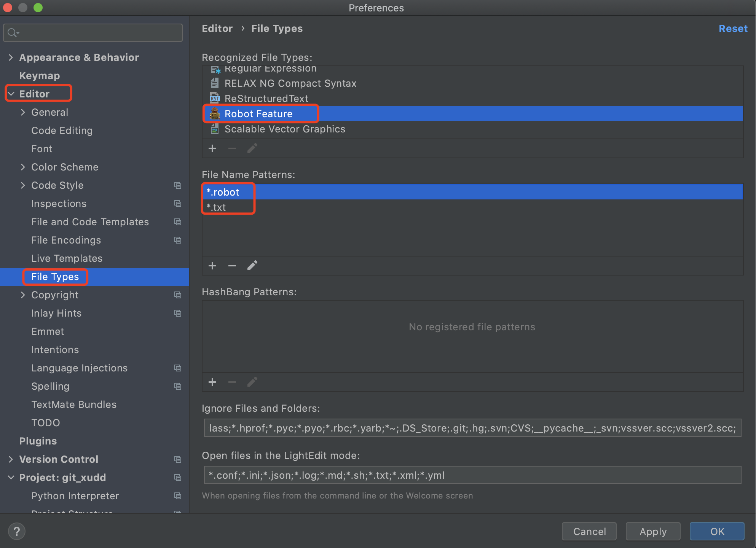Edit selected file name pattern with pencil
Viewport: 756px width, 548px height.
252,266
